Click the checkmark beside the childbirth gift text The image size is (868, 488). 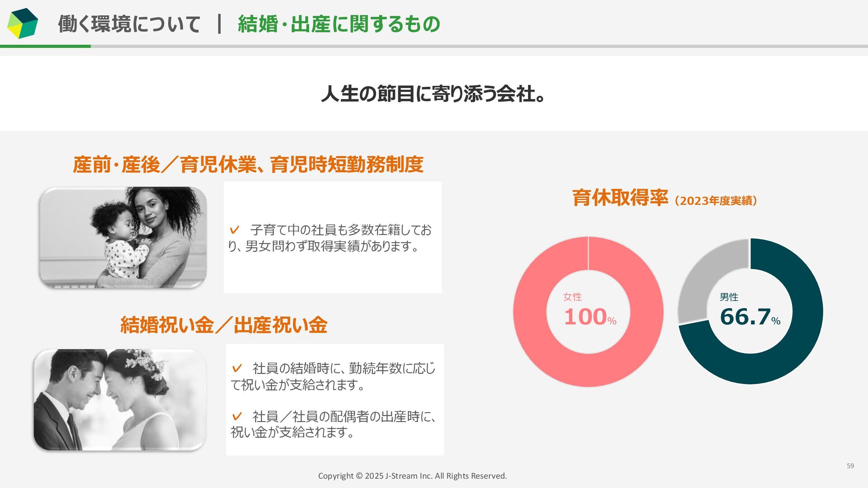237,416
